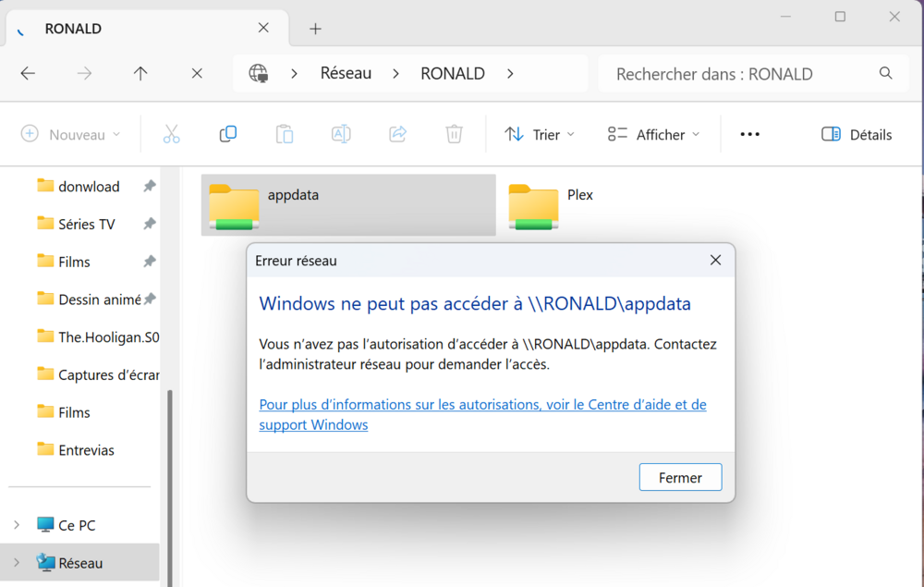
Task: Click the Copy icon in the toolbar
Action: pos(228,134)
